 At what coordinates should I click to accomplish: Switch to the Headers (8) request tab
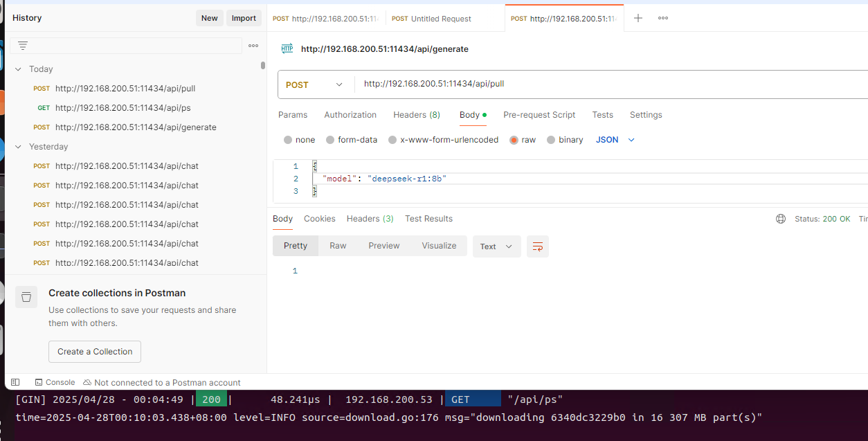(416, 115)
